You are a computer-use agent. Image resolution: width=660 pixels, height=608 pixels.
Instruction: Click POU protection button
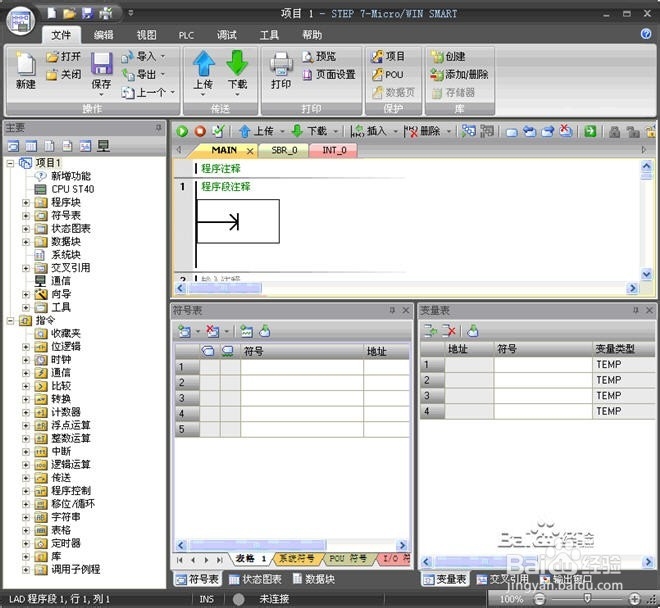(388, 75)
